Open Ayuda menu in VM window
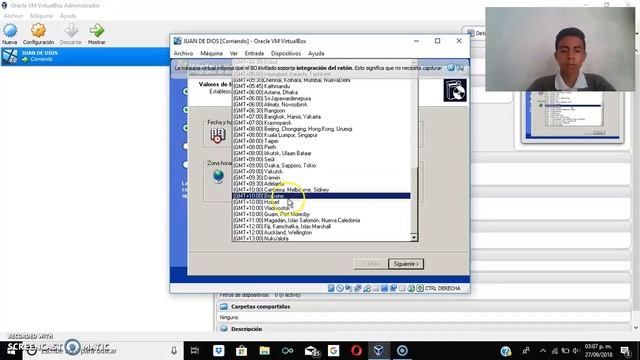 [x=316, y=53]
